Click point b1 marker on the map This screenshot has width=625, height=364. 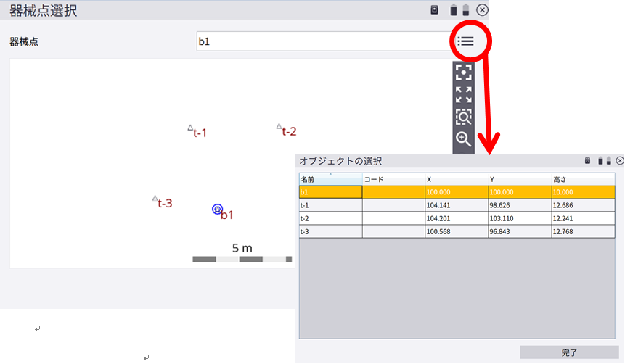[217, 209]
